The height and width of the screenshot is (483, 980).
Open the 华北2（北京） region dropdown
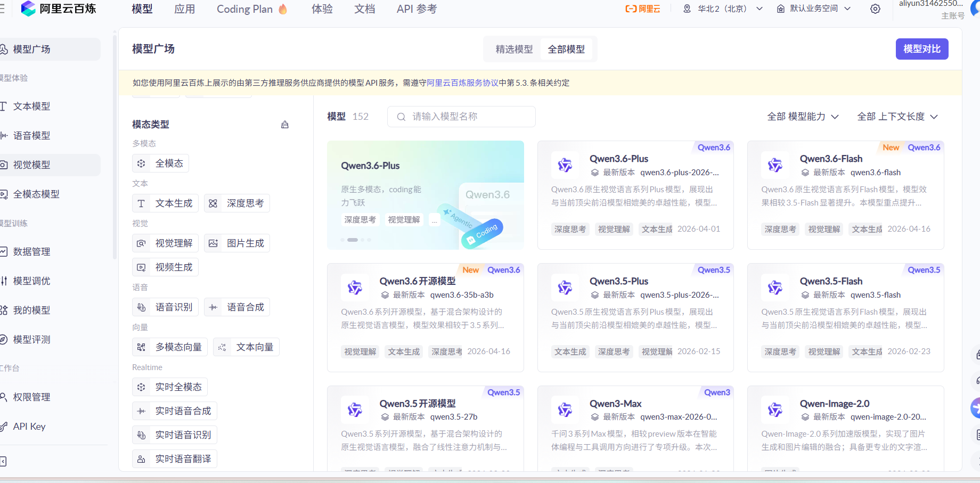(x=723, y=9)
